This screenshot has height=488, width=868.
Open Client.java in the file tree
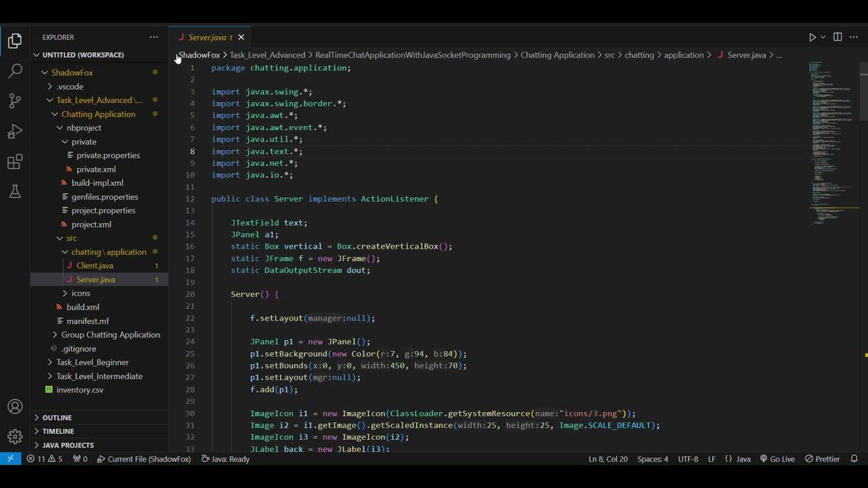click(95, 266)
